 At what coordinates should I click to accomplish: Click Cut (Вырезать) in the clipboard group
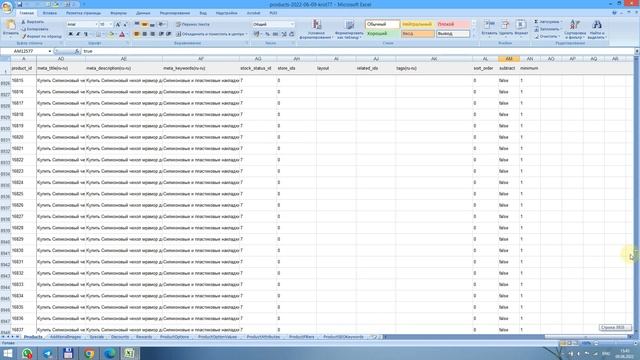pos(33,22)
